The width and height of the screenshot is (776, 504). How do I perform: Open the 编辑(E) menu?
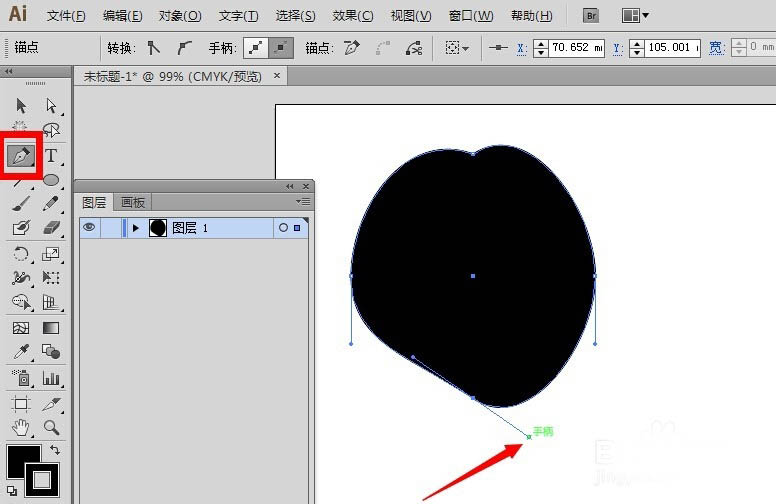pyautogui.click(x=122, y=16)
